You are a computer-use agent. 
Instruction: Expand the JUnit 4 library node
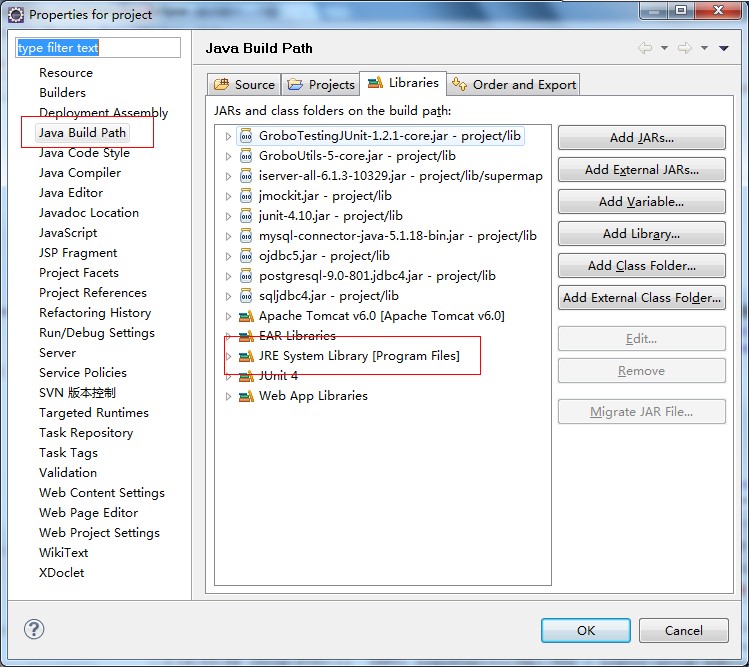click(228, 376)
